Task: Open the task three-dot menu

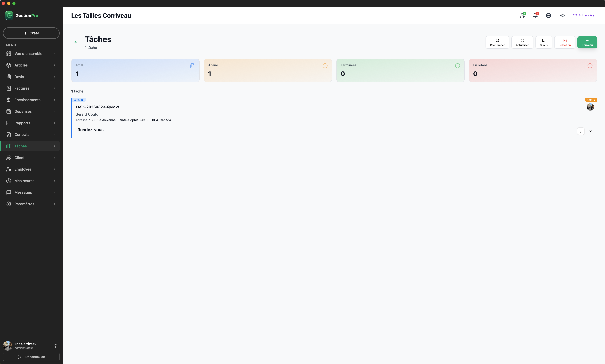Action: click(x=580, y=131)
